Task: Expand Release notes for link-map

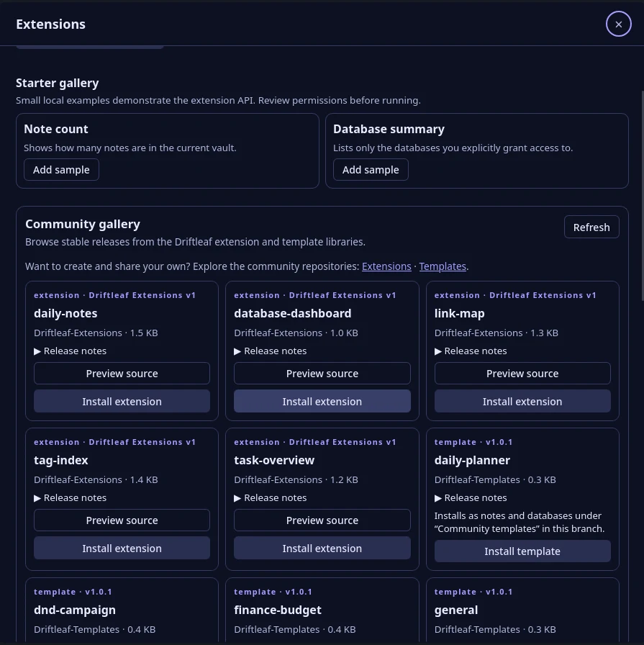Action: (471, 351)
